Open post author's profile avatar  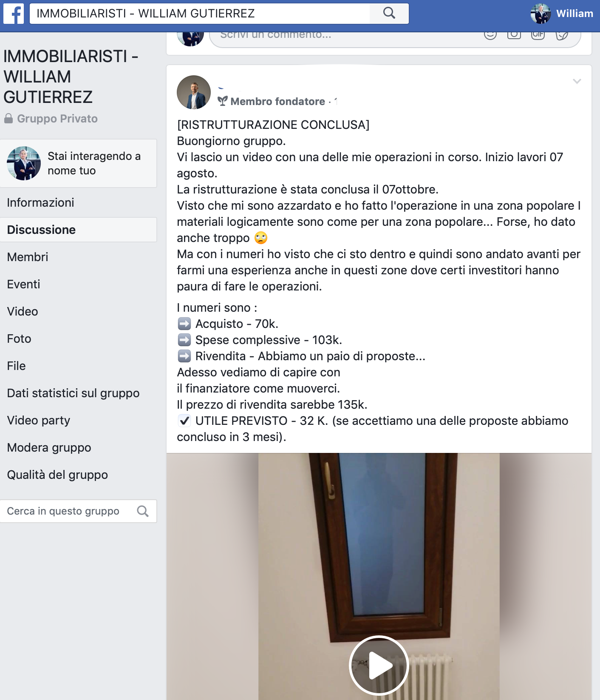pos(194,92)
